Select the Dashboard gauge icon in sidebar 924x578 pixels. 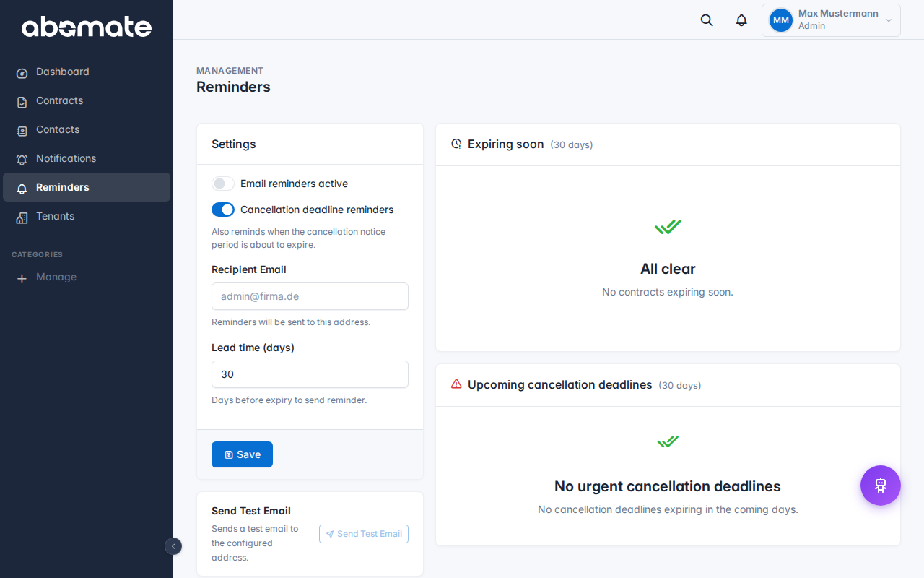(x=21, y=72)
